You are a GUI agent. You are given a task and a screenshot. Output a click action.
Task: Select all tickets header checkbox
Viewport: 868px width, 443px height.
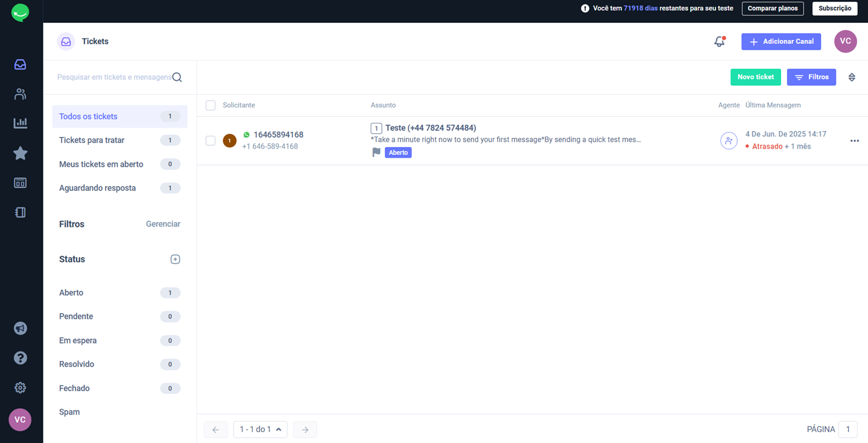(211, 105)
